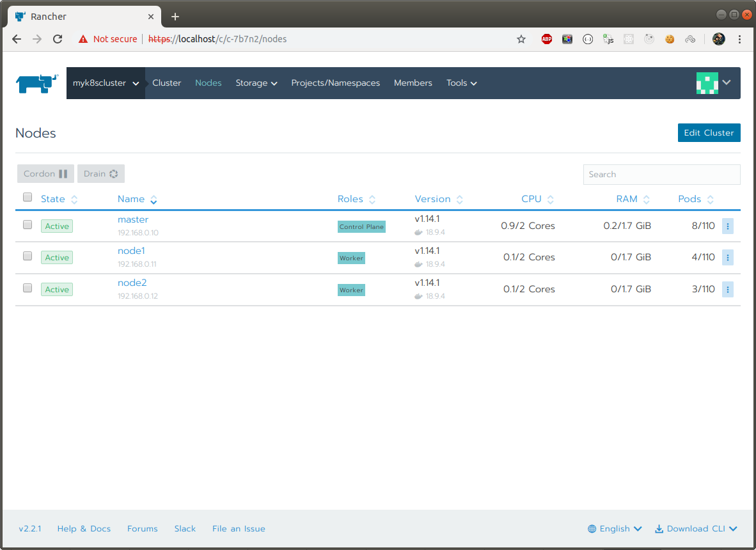Screen dimensions: 756x550
Task: Click the Edit Cluster button
Action: [x=709, y=132]
